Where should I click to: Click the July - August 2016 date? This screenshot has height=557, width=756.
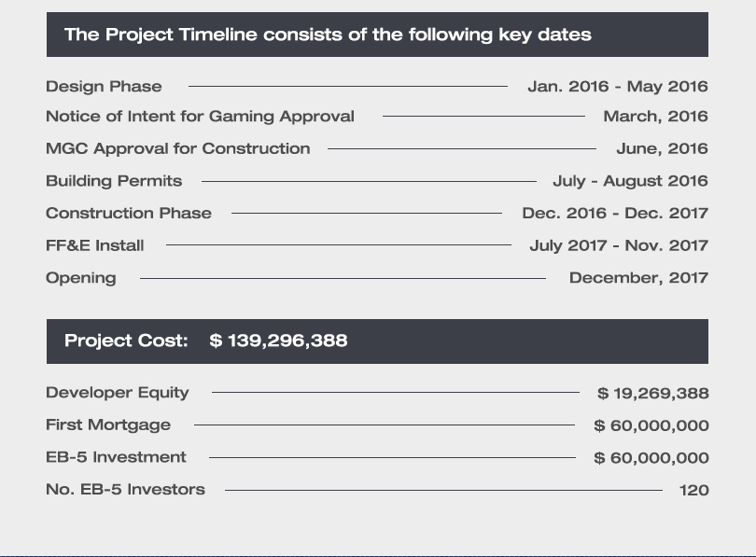[630, 181]
